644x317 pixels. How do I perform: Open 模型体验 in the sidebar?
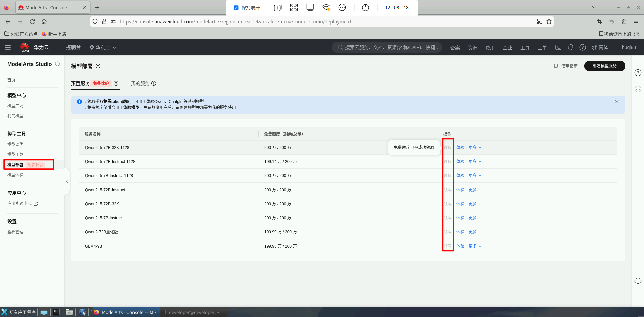[x=15, y=175]
